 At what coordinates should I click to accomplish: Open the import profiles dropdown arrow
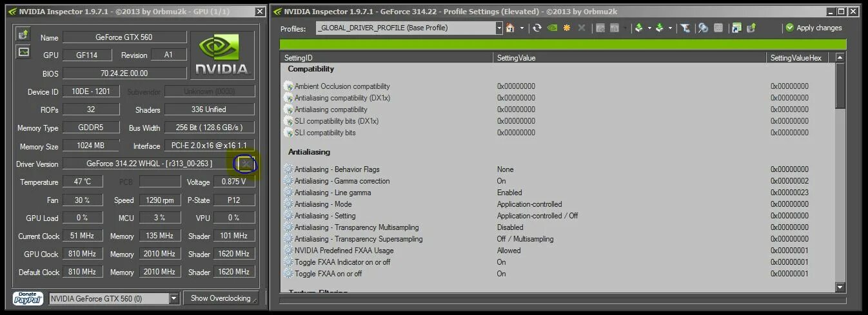(670, 28)
